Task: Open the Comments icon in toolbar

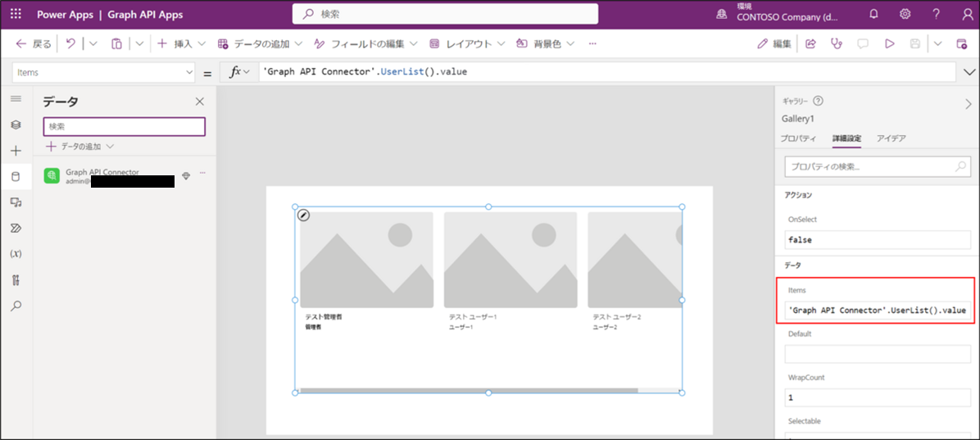Action: (863, 43)
